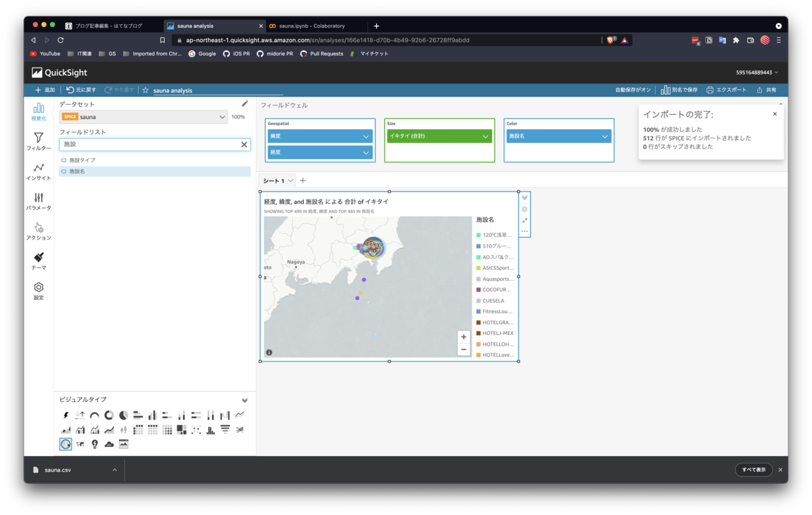Click the 共有 share button

[767, 90]
